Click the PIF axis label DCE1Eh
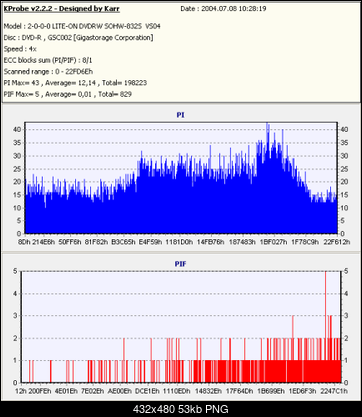362x417 pixels. [148, 391]
